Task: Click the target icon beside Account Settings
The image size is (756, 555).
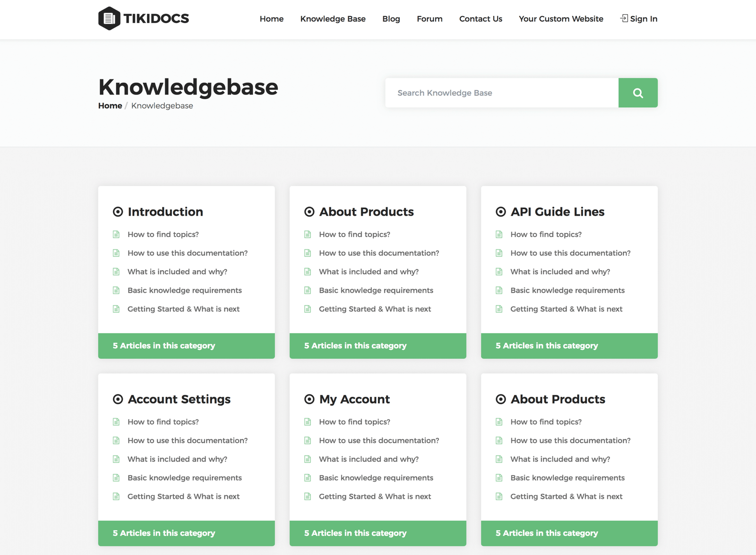Action: [118, 400]
